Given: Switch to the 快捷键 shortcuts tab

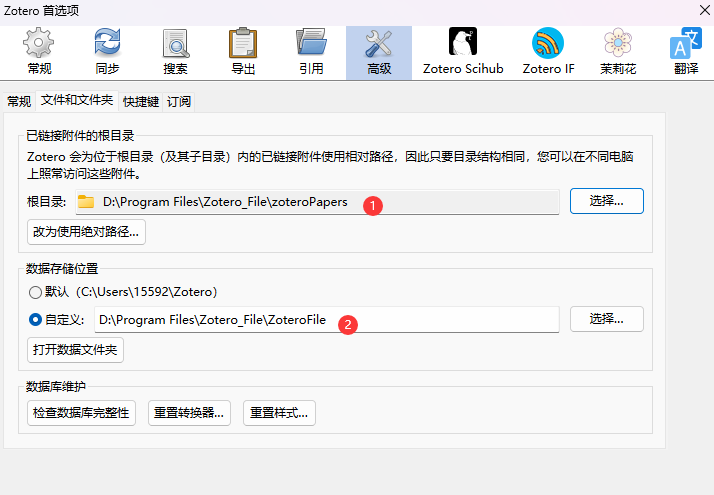Looking at the screenshot, I should 141,101.
